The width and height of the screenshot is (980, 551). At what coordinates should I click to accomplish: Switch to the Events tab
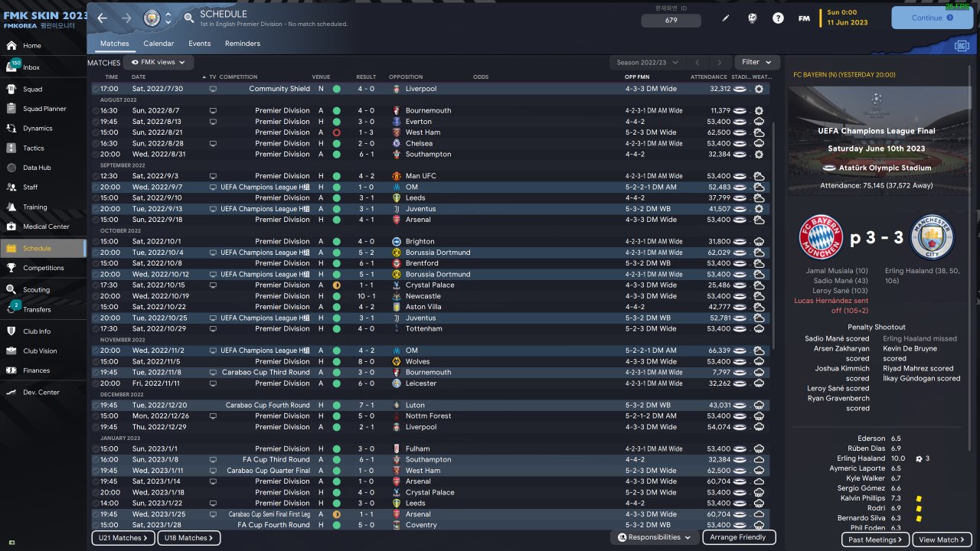199,44
